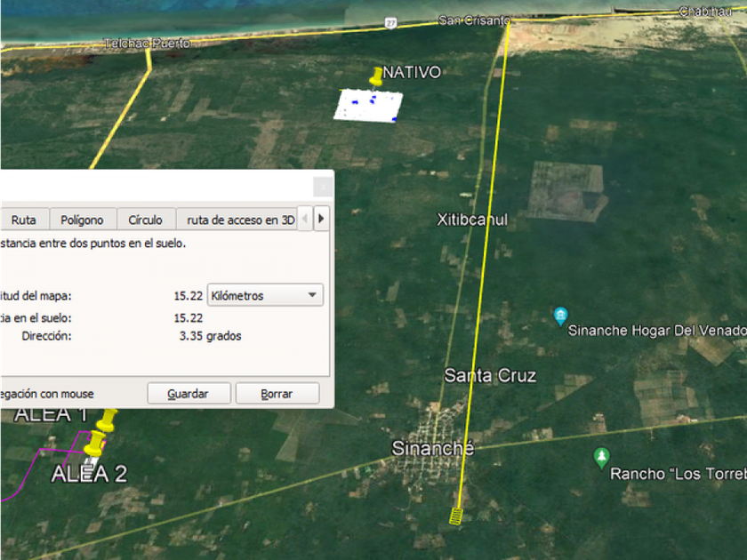Image resolution: width=747 pixels, height=560 pixels.
Task: Switch to the Polígono tab
Action: 83,220
